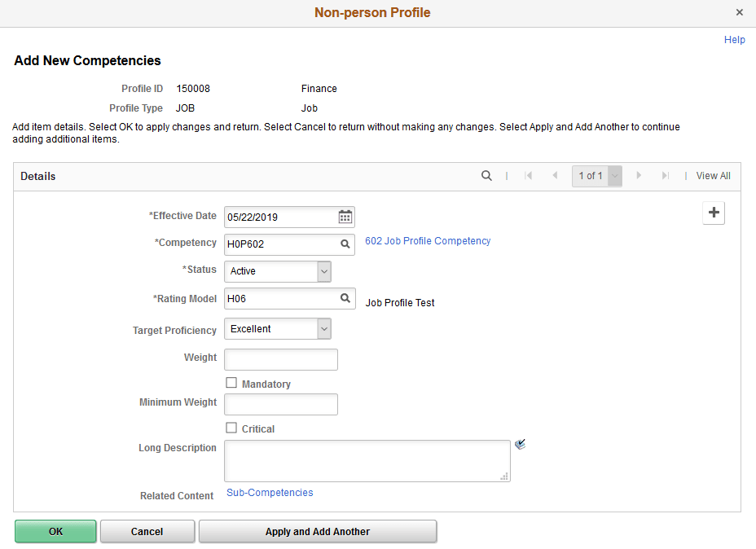This screenshot has height=549, width=756.
Task: Click View All in the Details header
Action: [x=713, y=175]
